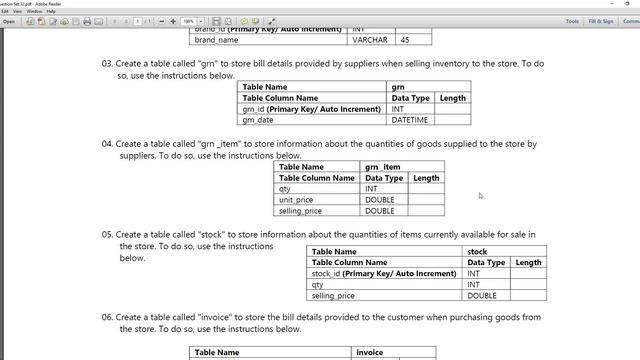Image resolution: width=640 pixels, height=360 pixels.
Task: Click the 'INT' cell beside grn_id
Action: click(410, 109)
